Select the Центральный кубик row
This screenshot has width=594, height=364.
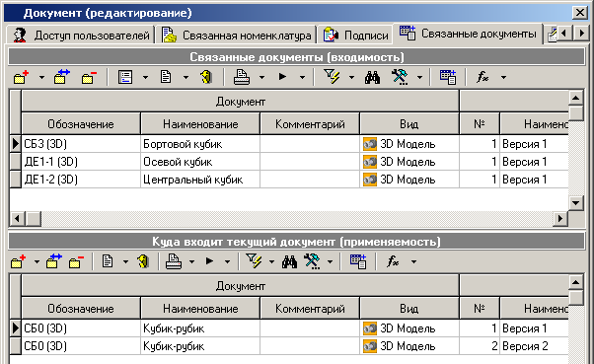(x=289, y=180)
